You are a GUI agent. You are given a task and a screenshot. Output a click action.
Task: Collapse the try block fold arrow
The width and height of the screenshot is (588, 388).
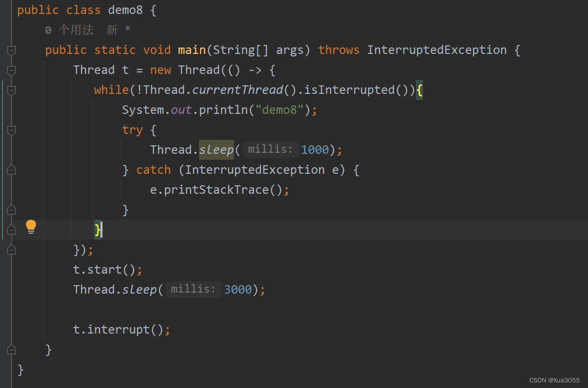pos(11,130)
